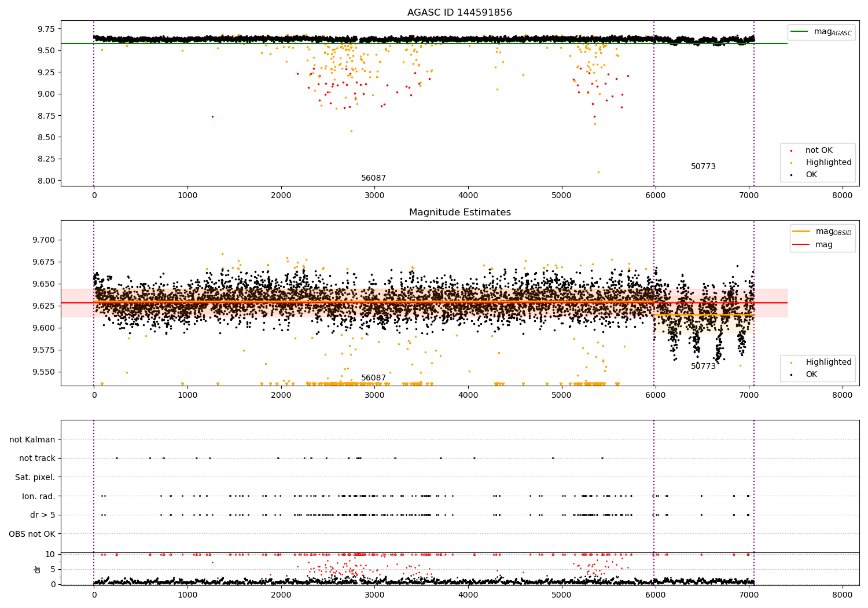
Task: Click the "not track" row label
Action: click(x=37, y=459)
